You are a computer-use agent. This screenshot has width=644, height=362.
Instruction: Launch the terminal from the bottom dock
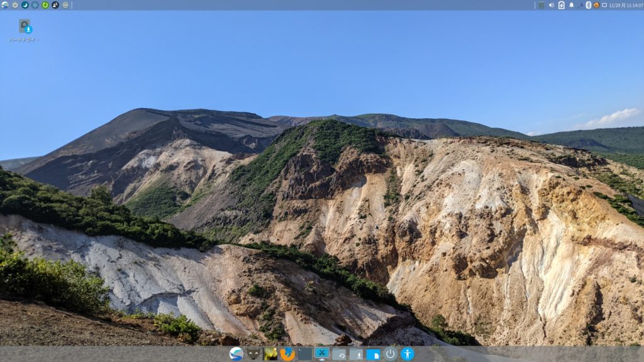[x=305, y=354]
